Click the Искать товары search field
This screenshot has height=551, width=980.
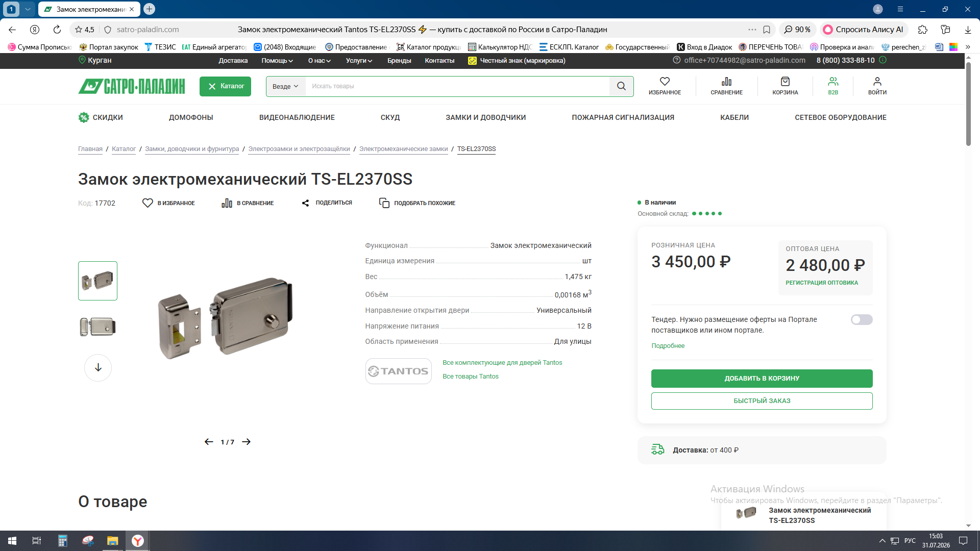click(x=457, y=86)
